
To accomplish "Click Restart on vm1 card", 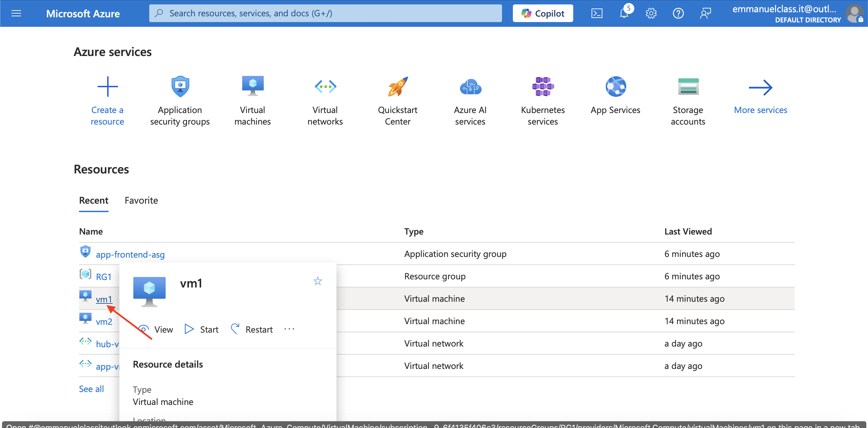I will (x=252, y=329).
